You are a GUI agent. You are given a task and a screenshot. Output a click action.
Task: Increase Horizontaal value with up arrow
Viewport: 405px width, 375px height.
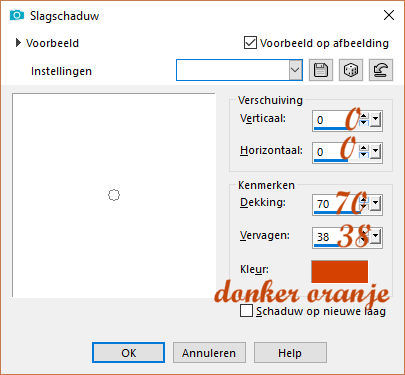364,148
